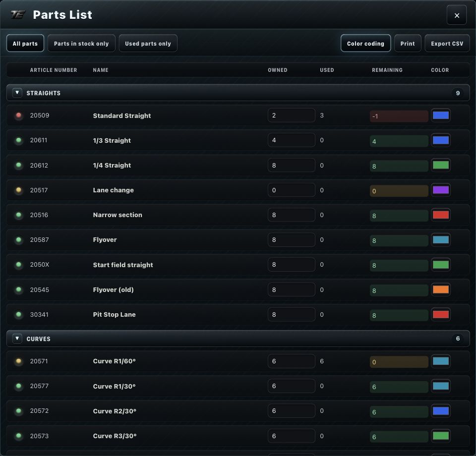Select the All parts filter

25,44
